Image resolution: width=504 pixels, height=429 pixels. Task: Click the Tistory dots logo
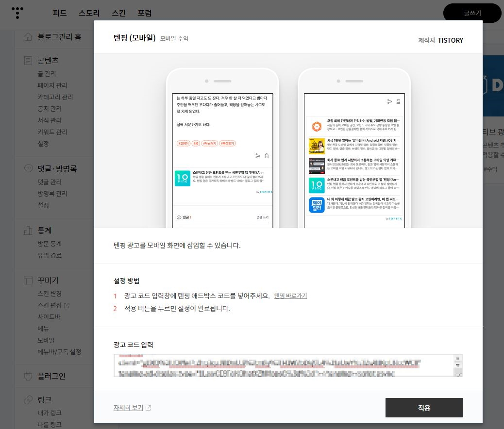click(17, 13)
